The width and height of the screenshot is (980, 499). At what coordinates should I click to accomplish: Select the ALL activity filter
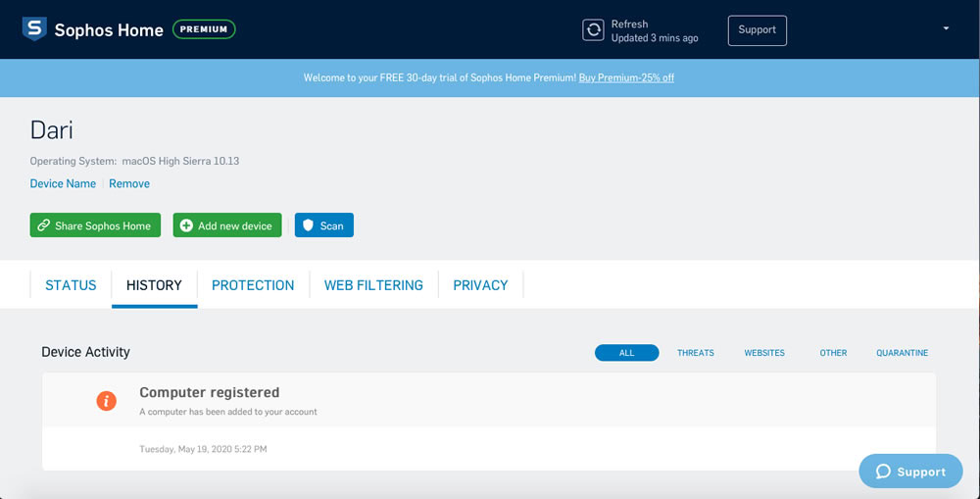click(x=627, y=353)
